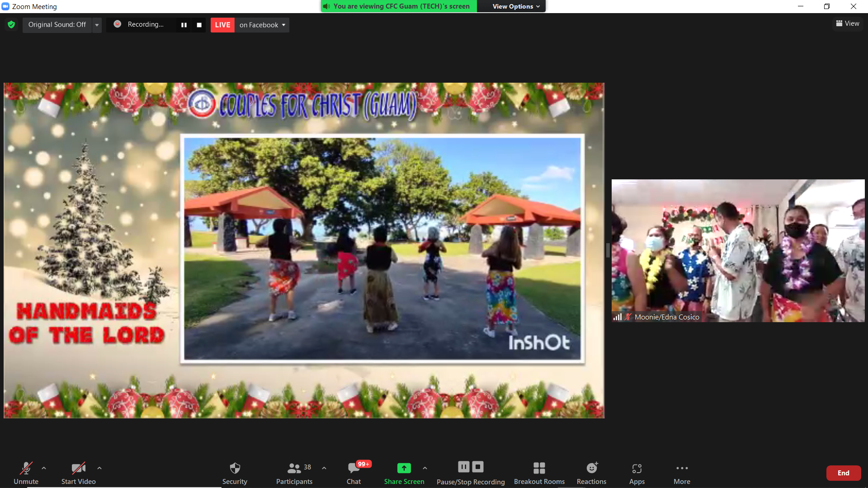
Task: Click the green encryption shield icon
Action: click(x=11, y=24)
